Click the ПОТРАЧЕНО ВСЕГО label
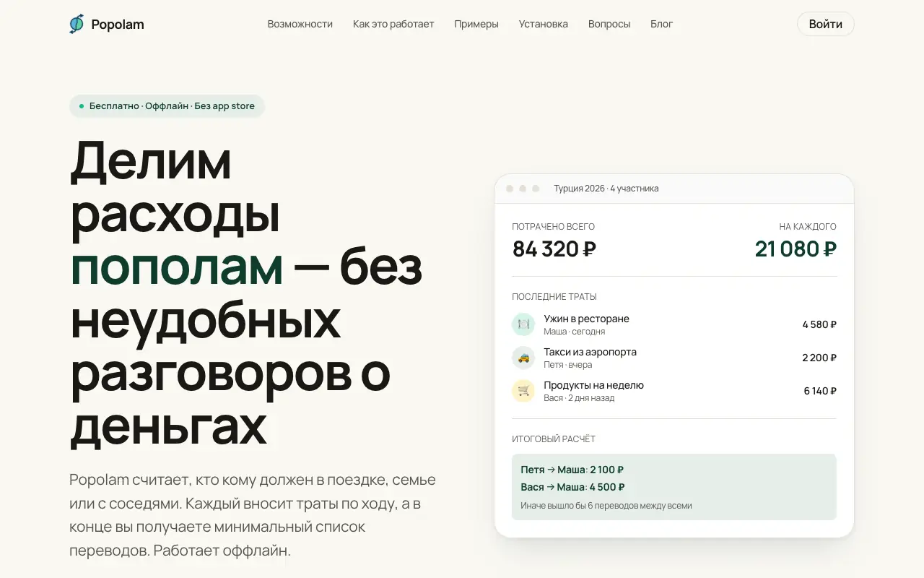924x578 pixels. (x=554, y=227)
